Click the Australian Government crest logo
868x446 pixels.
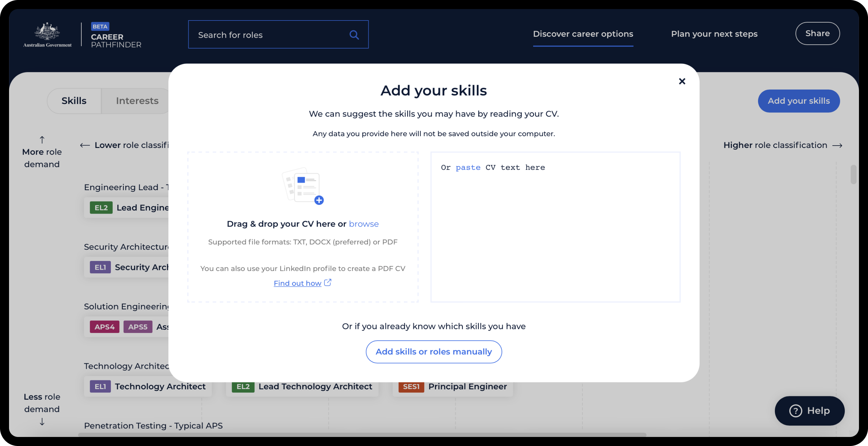click(47, 32)
